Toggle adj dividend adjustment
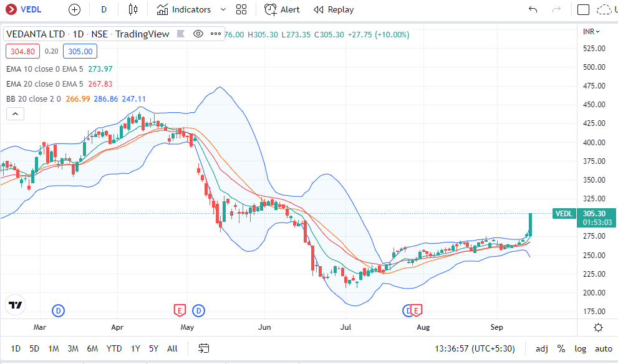Screen dimensions: 618x364 542,348
